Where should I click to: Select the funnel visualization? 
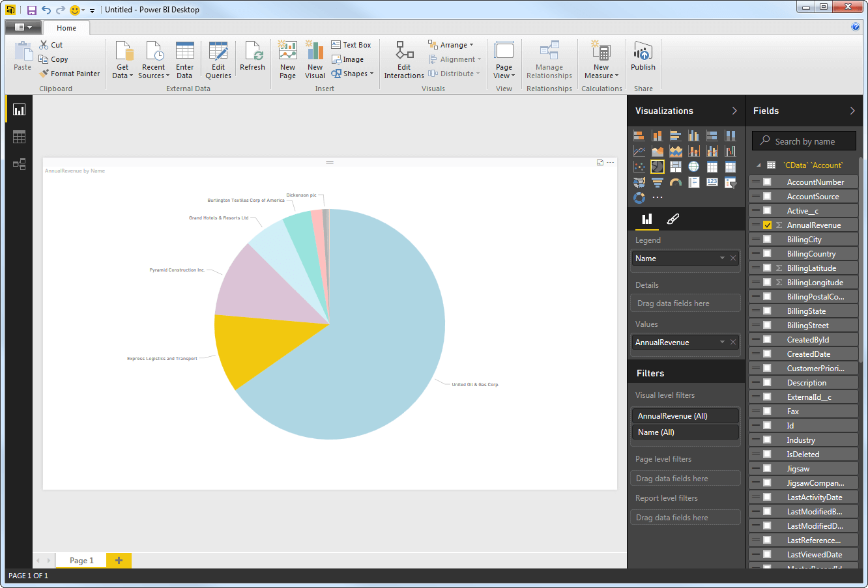coord(658,182)
